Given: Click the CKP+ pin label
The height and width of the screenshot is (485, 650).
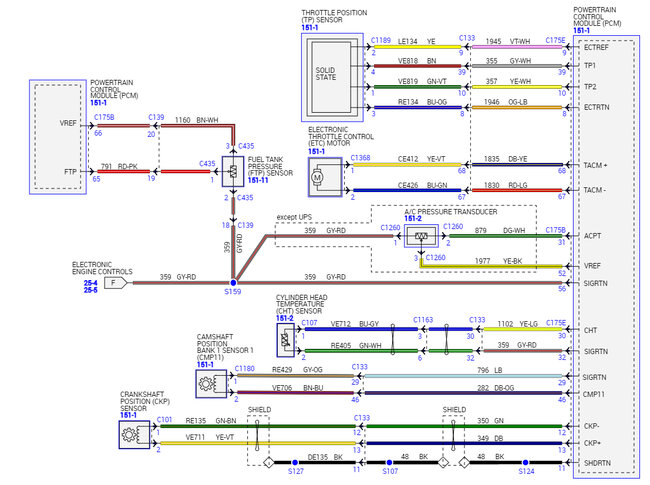Looking at the screenshot, I should (592, 443).
